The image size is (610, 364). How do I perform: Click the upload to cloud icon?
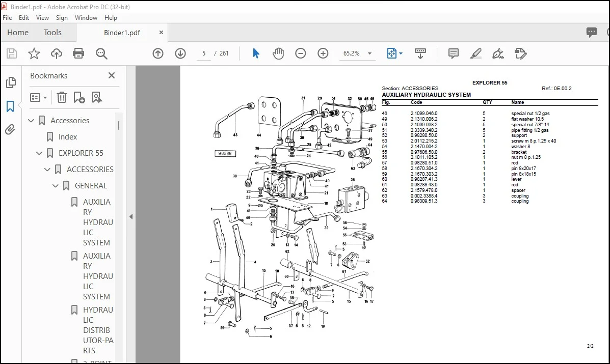coord(57,53)
